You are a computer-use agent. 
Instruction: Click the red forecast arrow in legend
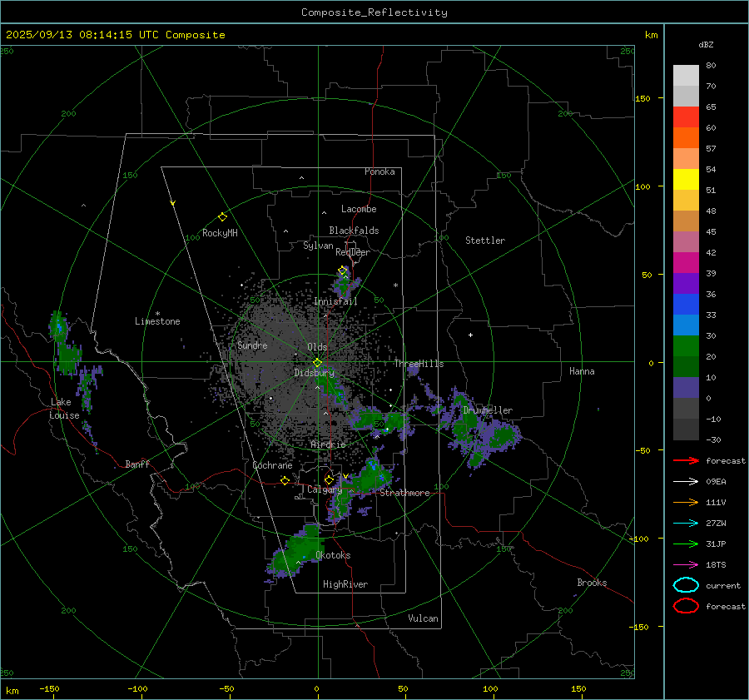(x=686, y=460)
